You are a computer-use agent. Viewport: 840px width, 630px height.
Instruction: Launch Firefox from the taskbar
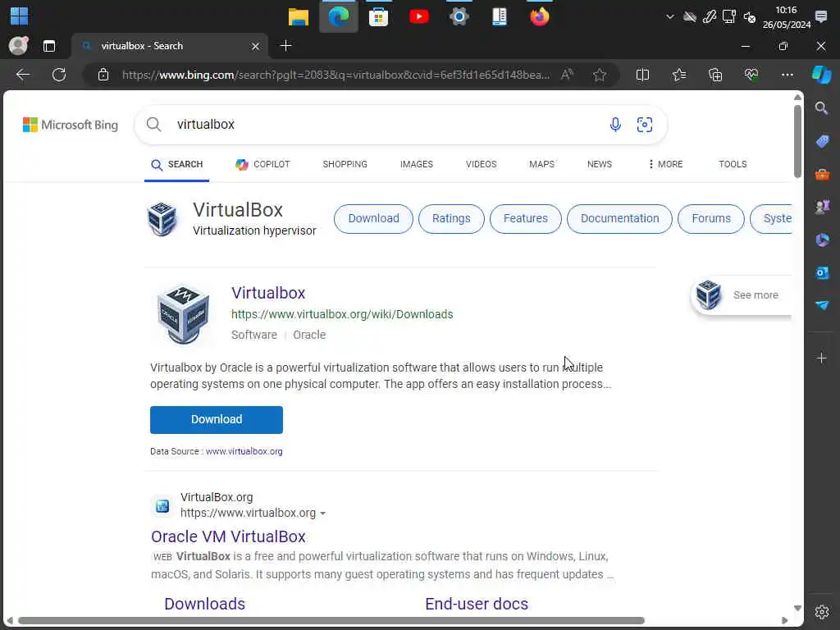[x=540, y=16]
